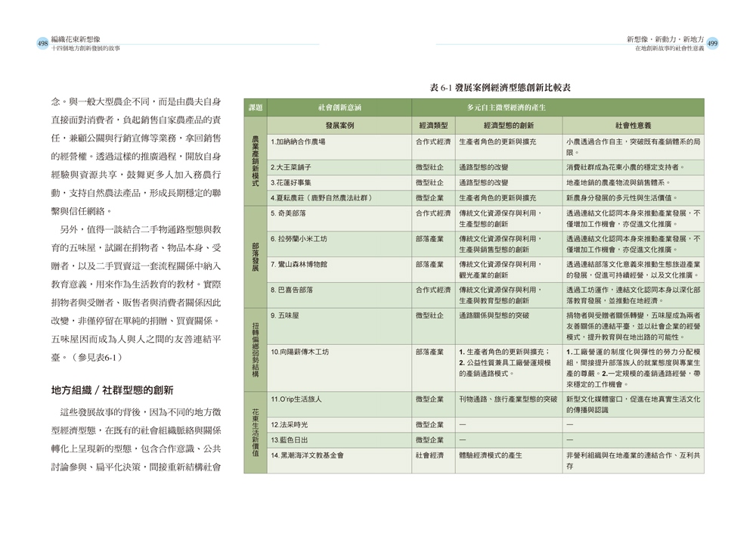Click the section heading 地方組織／社群型態的創新
Viewport: 756px width, 534px height.
click(113, 390)
